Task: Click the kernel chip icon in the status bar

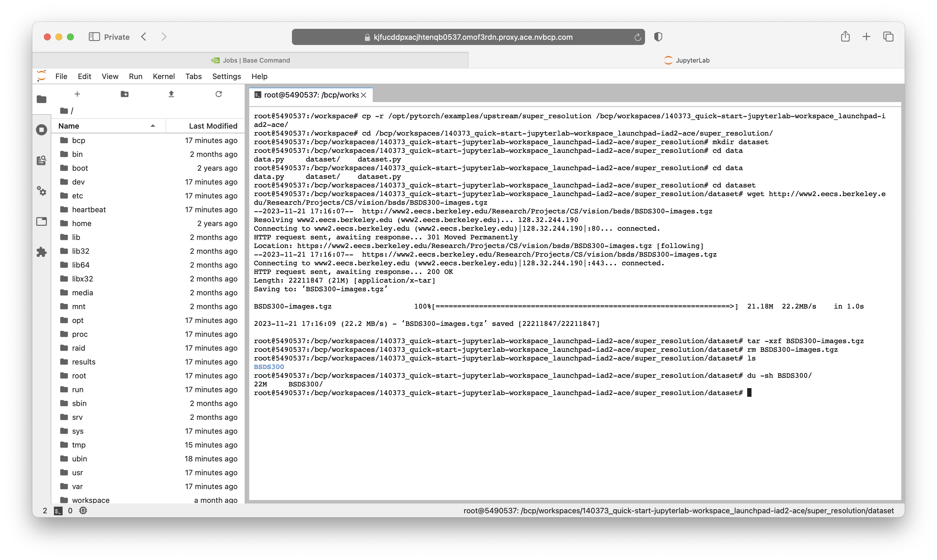Action: (83, 511)
